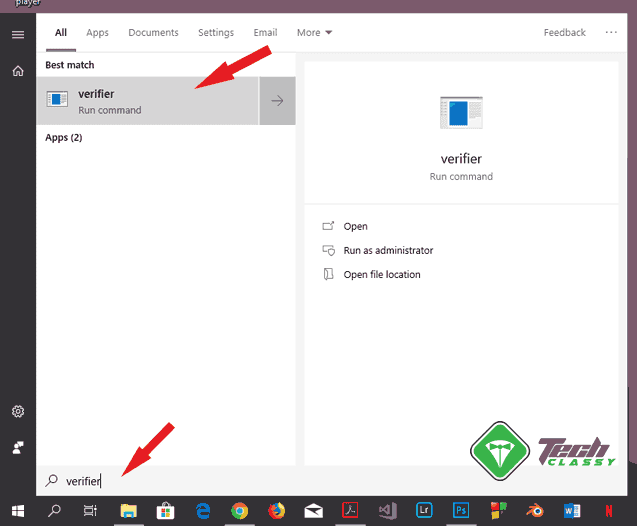Viewport: 637px width, 526px height.
Task: Switch to the Settings tab
Action: [216, 32]
